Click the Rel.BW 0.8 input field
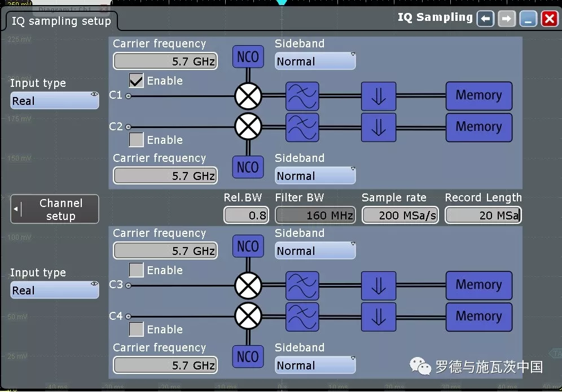The height and width of the screenshot is (392, 562). (246, 215)
